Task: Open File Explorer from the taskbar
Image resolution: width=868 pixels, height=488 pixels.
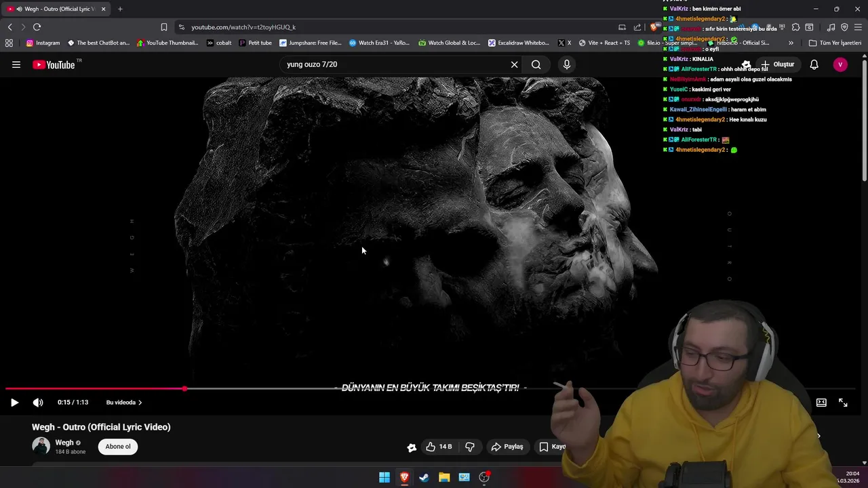Action: [444, 477]
